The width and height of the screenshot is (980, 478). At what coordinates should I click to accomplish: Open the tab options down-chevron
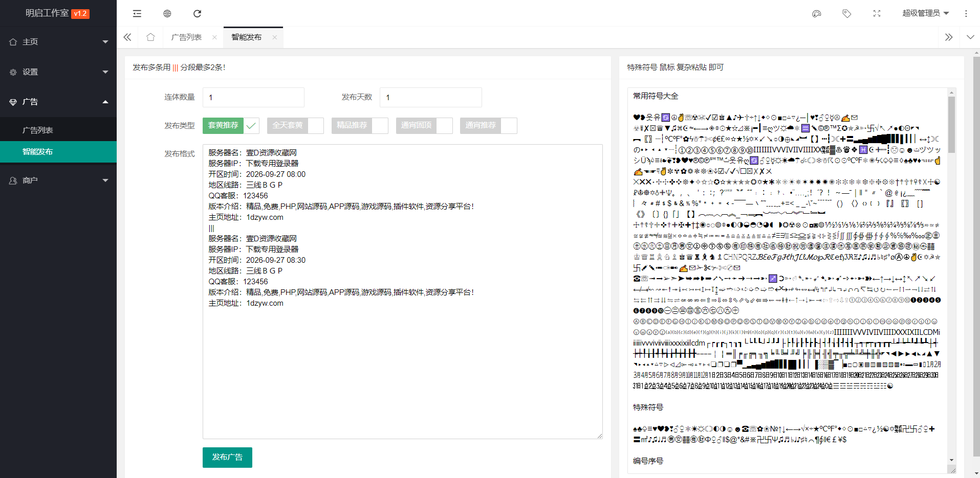pyautogui.click(x=970, y=37)
